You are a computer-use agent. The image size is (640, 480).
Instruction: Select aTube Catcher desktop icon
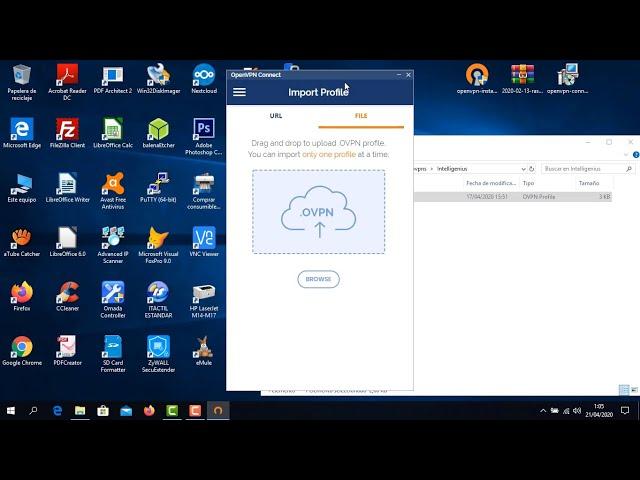tap(22, 242)
